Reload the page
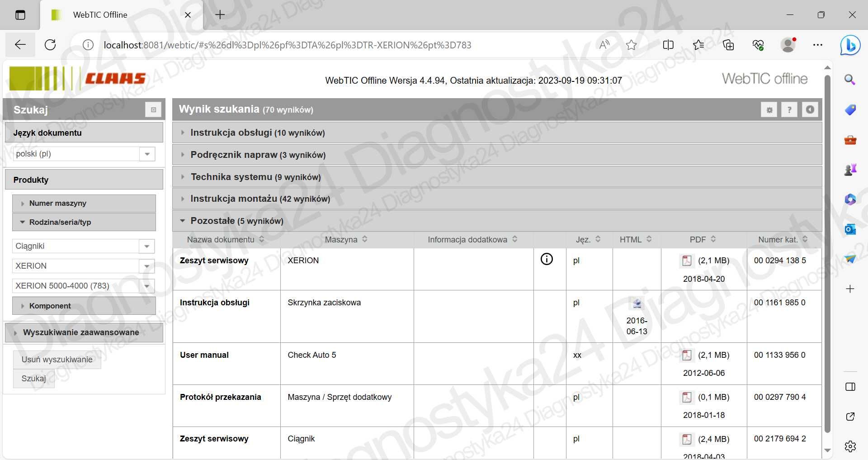 coord(50,45)
